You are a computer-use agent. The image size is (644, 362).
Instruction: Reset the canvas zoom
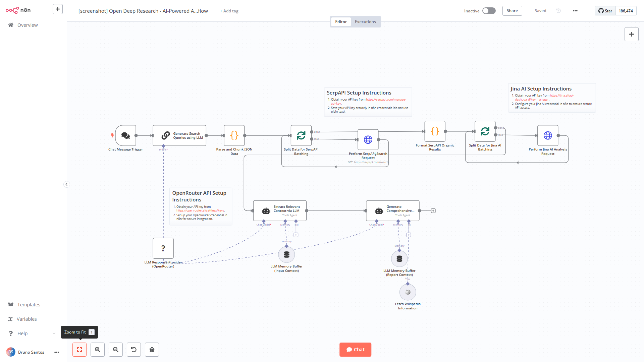click(x=134, y=350)
